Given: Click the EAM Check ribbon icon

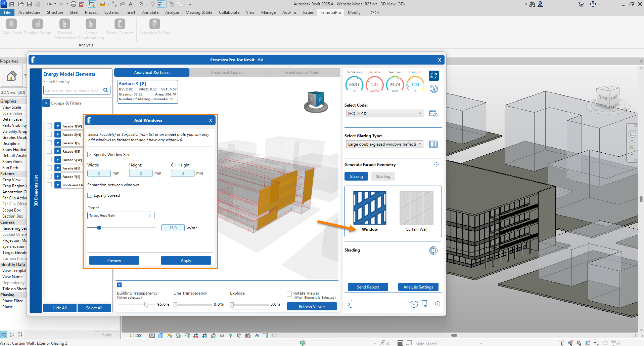Looking at the screenshot, I should (11, 25).
